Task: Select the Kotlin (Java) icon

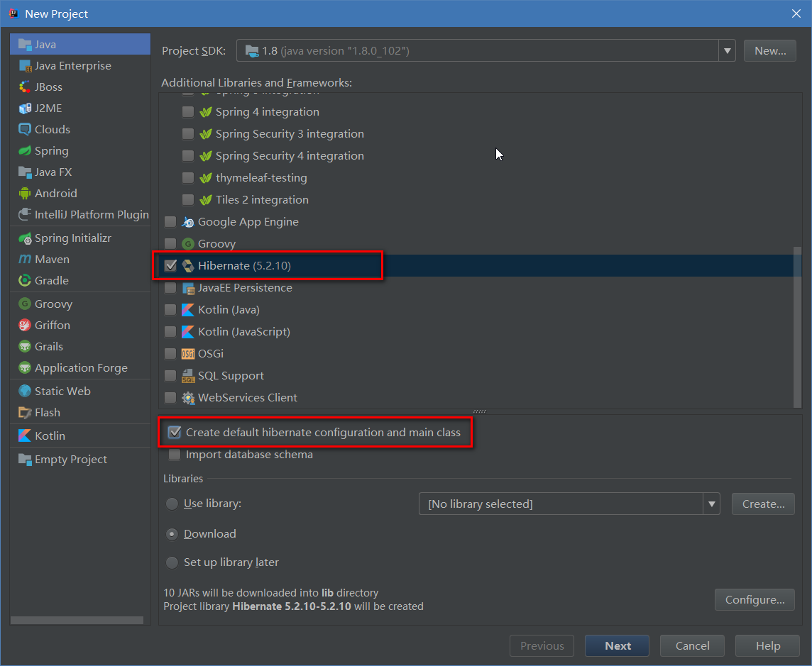Action: [188, 309]
